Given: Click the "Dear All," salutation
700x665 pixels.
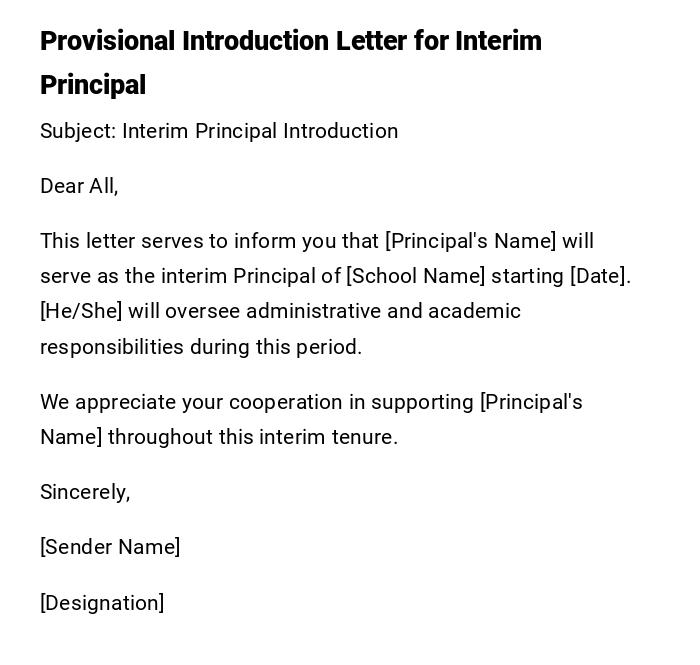Looking at the screenshot, I should pos(79,186).
